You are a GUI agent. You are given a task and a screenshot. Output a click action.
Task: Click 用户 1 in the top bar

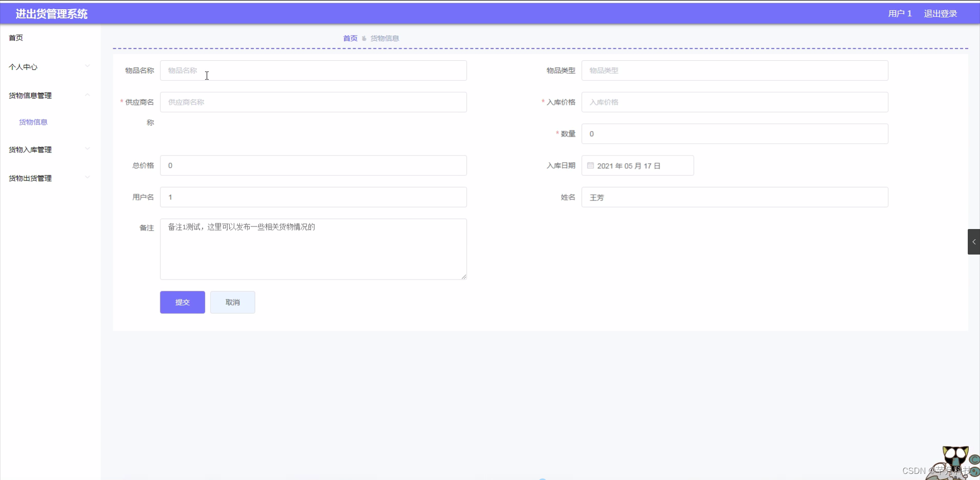pyautogui.click(x=899, y=13)
